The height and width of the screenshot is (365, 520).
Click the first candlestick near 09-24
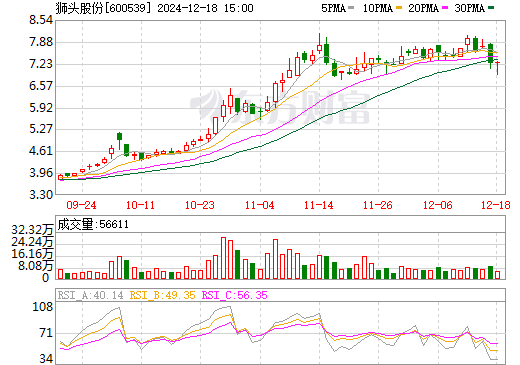tap(61, 178)
